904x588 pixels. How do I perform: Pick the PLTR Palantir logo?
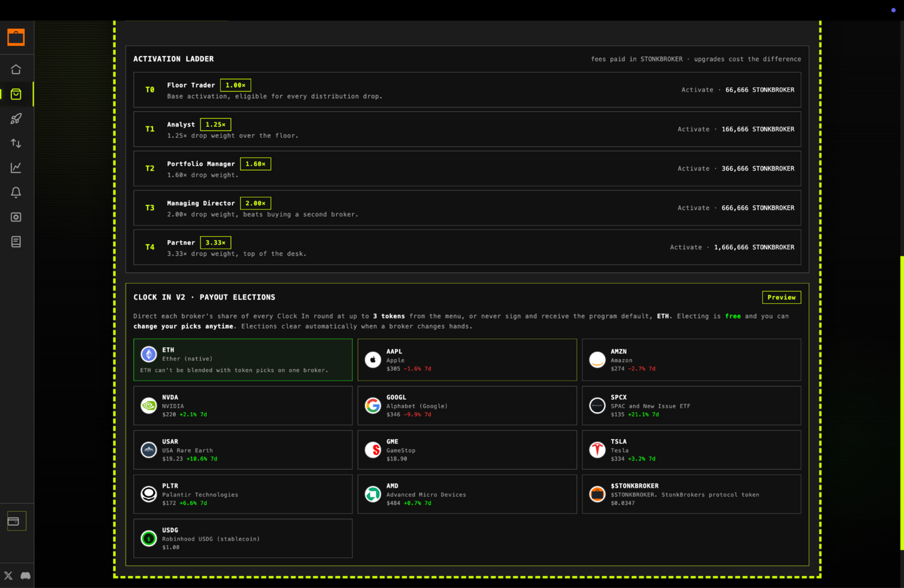coord(149,494)
